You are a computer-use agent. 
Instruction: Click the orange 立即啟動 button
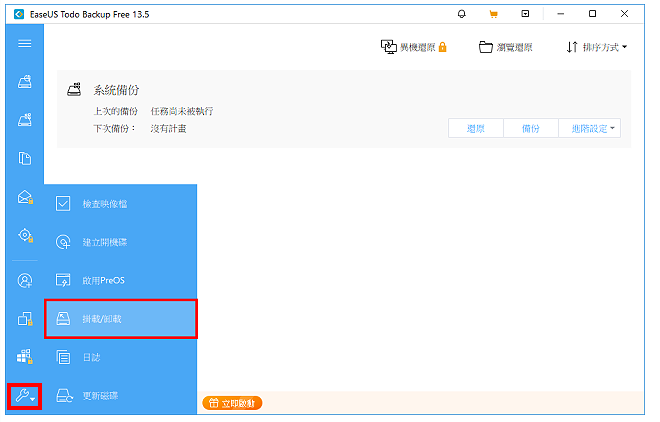tap(232, 403)
